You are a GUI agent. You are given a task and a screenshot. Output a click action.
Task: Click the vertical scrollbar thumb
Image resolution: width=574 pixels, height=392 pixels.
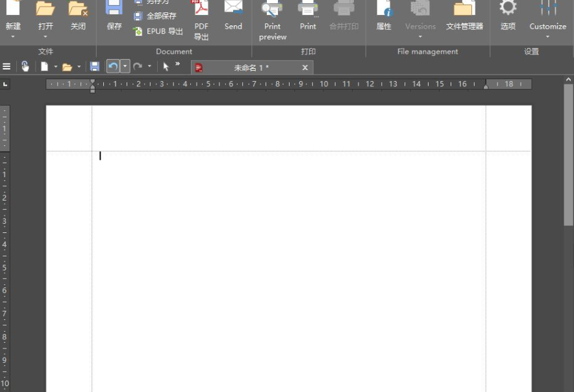(569, 154)
